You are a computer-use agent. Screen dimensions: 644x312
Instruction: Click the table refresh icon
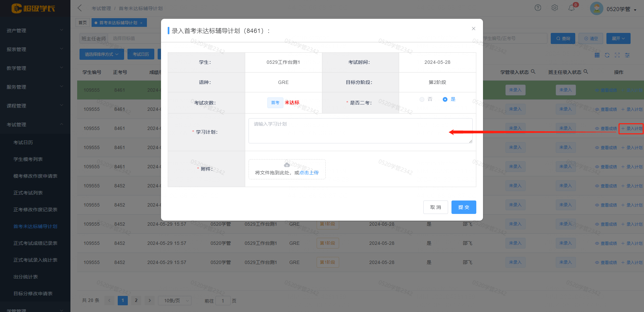point(607,55)
